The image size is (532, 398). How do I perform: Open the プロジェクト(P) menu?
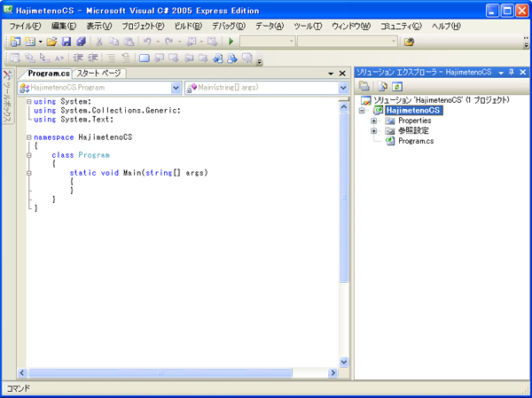click(143, 27)
